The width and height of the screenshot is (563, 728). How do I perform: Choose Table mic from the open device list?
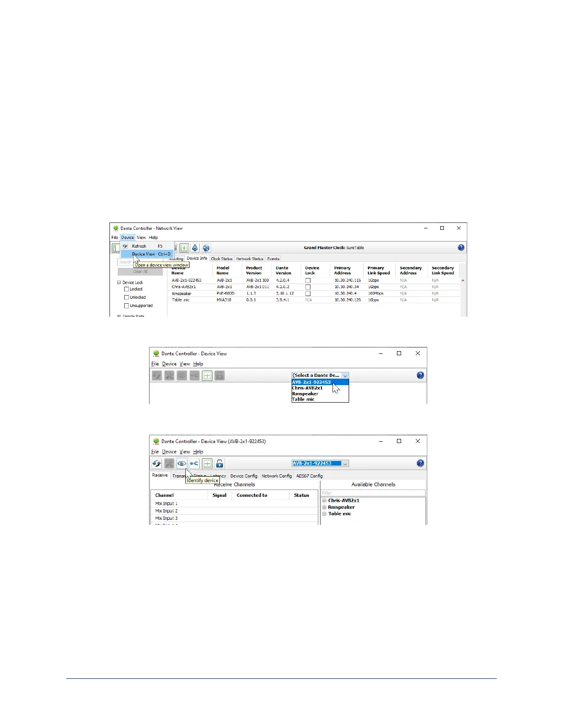(320, 399)
